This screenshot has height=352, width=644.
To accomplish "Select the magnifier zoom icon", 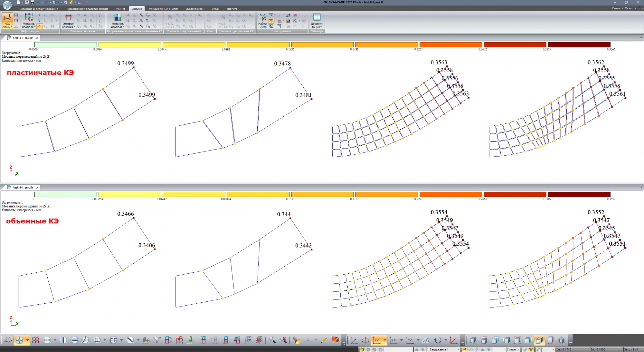I will pos(272,340).
